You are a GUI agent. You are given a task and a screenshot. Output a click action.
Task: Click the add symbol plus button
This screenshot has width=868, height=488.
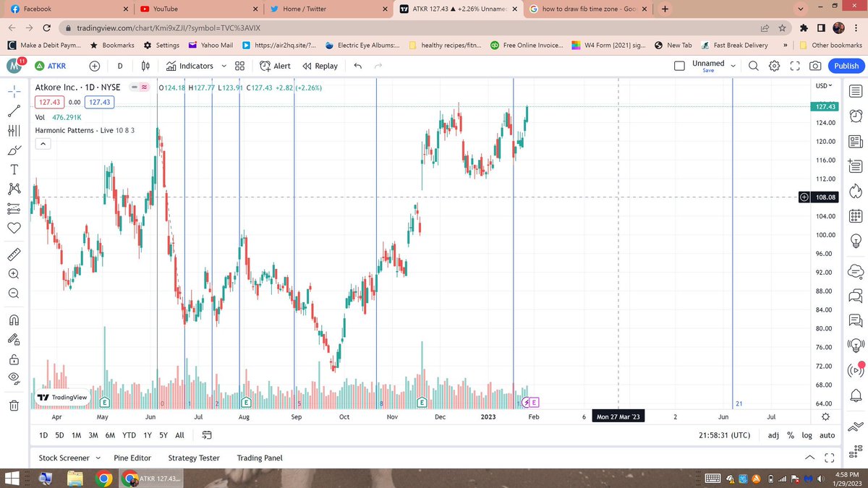tap(95, 66)
